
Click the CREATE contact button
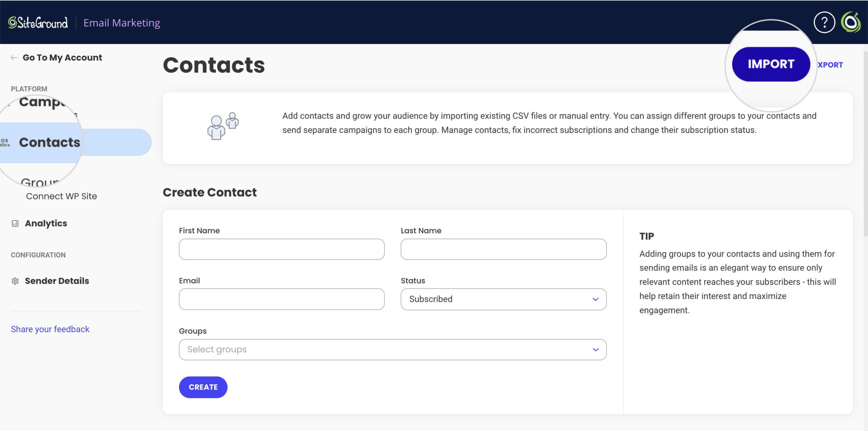(203, 387)
